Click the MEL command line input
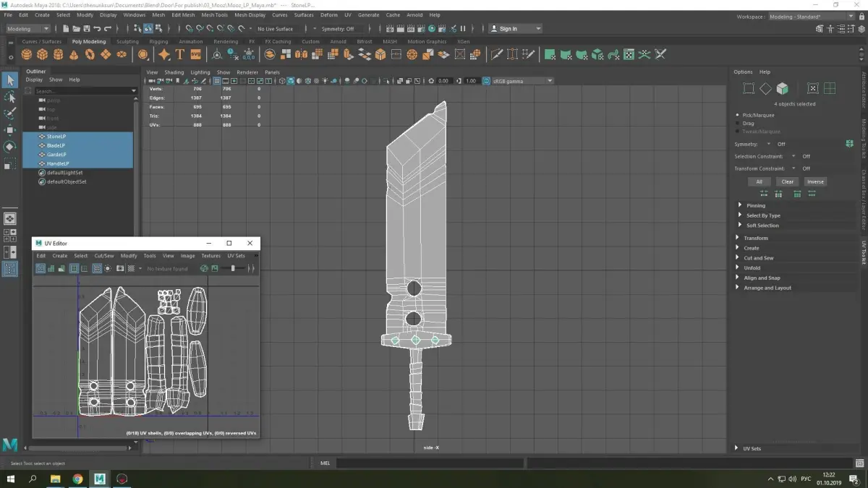 tap(430, 463)
